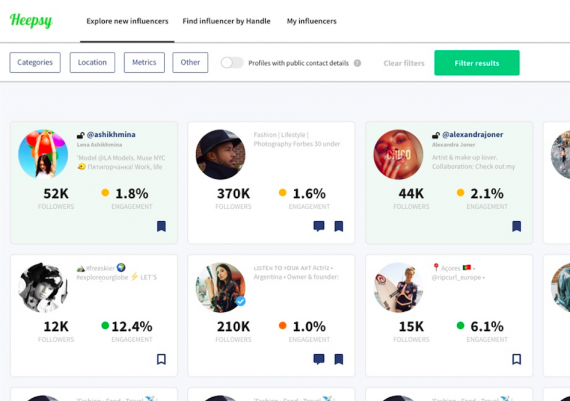570x401 pixels.
Task: Click the Clear filters link
Action: (404, 63)
